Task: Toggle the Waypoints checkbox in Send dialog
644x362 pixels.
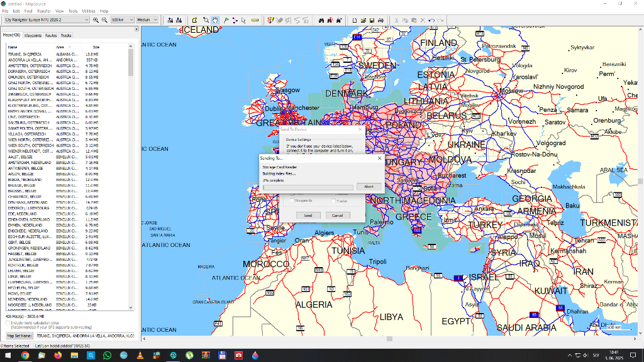Action: tap(292, 200)
